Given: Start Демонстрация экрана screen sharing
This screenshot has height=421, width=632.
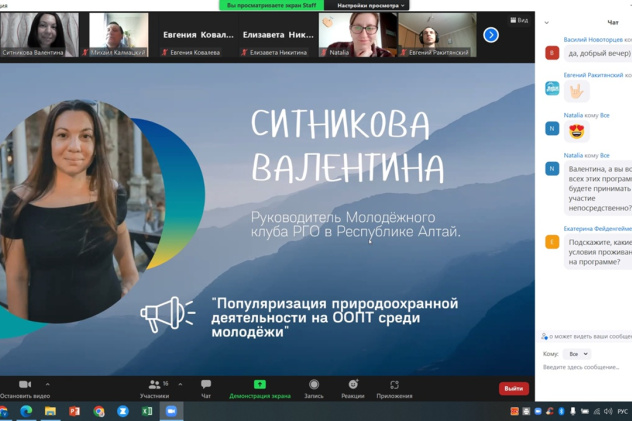Looking at the screenshot, I should (260, 389).
